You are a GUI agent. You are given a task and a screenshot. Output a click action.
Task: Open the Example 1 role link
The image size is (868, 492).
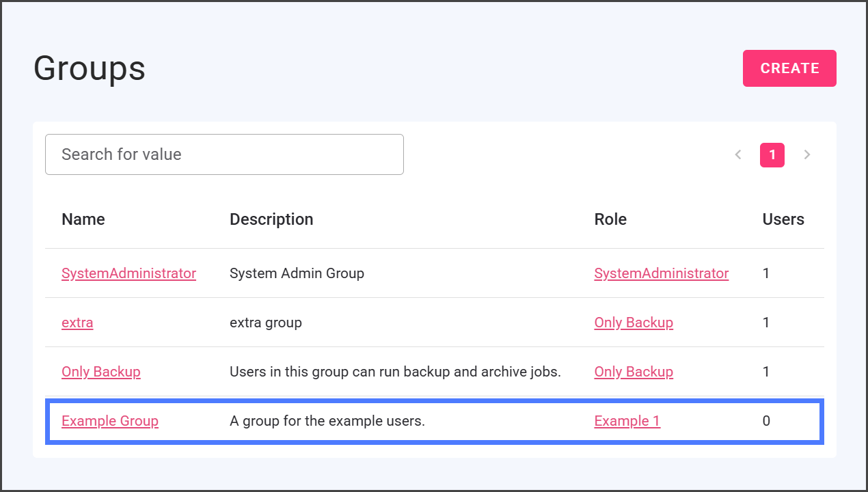tap(627, 421)
